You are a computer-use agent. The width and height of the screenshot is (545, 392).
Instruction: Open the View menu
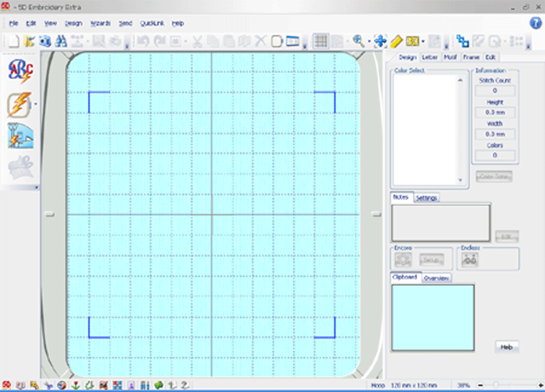point(50,23)
